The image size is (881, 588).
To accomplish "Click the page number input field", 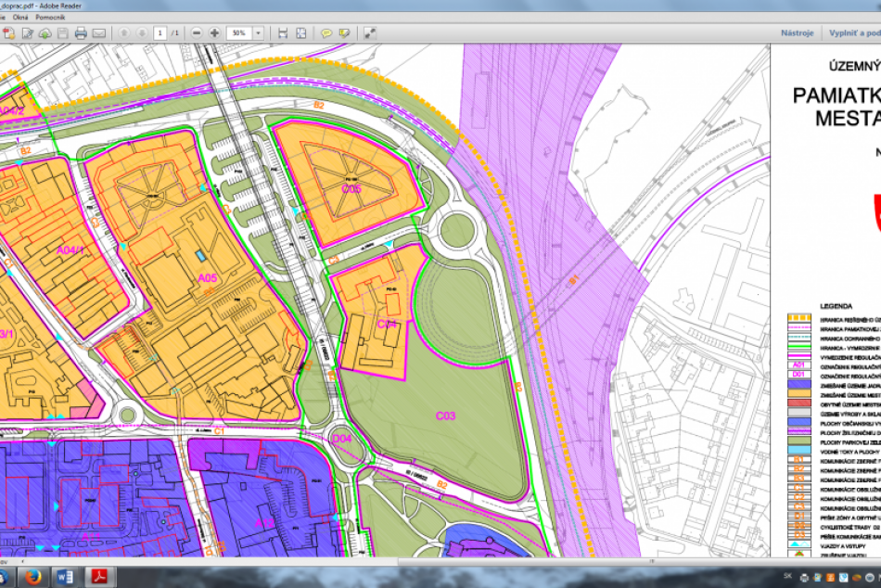I will point(160,33).
